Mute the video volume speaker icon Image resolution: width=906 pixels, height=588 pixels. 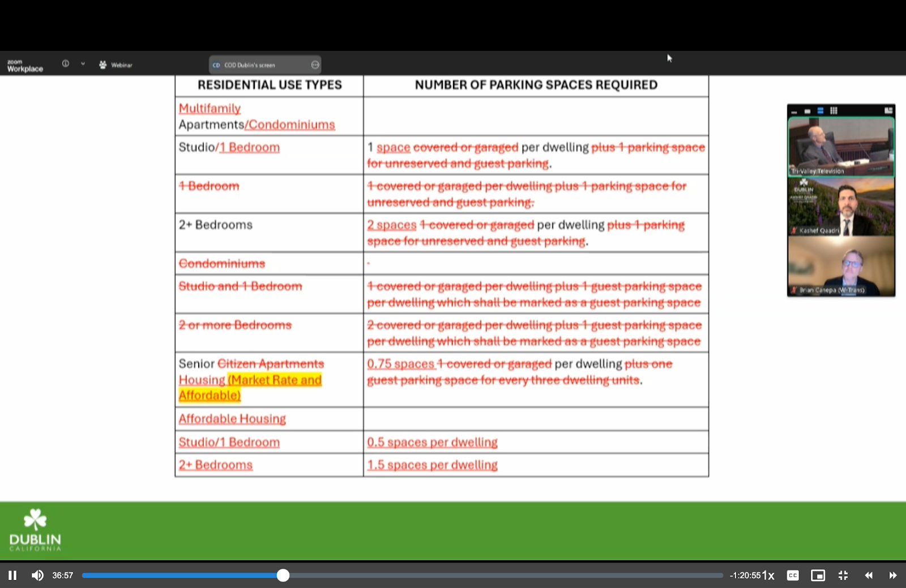37,575
